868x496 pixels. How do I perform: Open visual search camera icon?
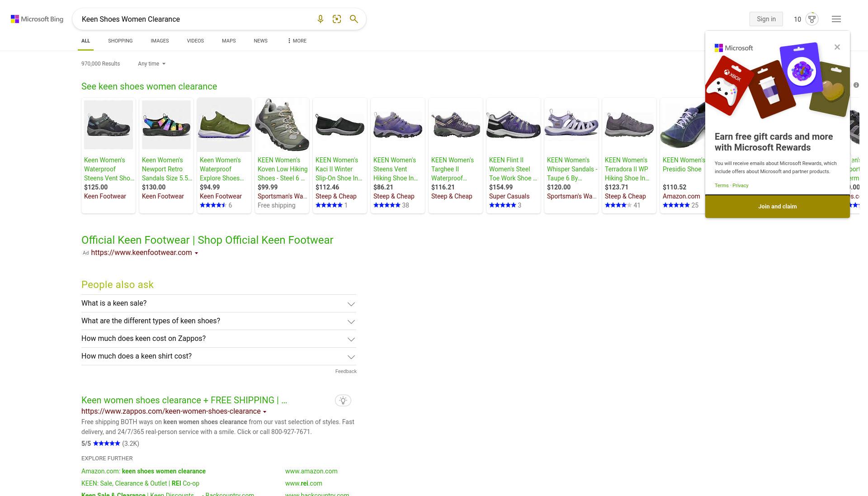(337, 19)
